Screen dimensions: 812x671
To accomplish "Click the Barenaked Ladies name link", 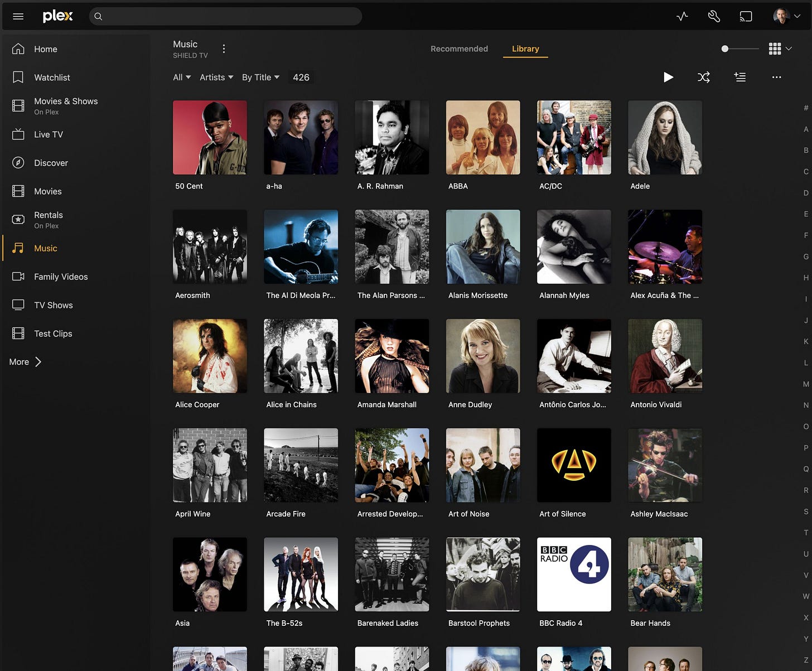I will [388, 624].
